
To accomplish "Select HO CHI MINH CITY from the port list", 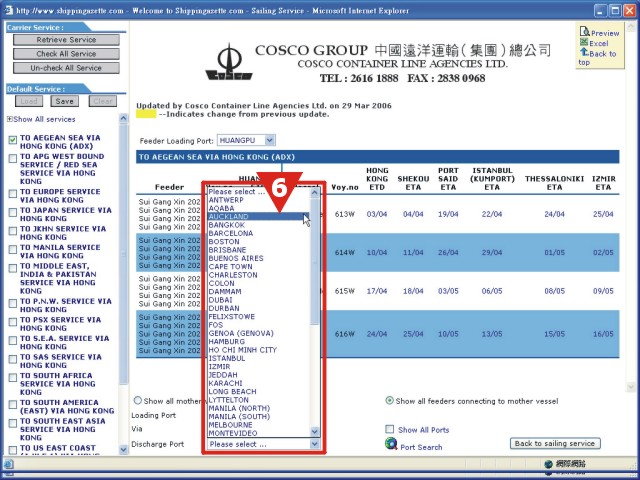I will (259, 350).
